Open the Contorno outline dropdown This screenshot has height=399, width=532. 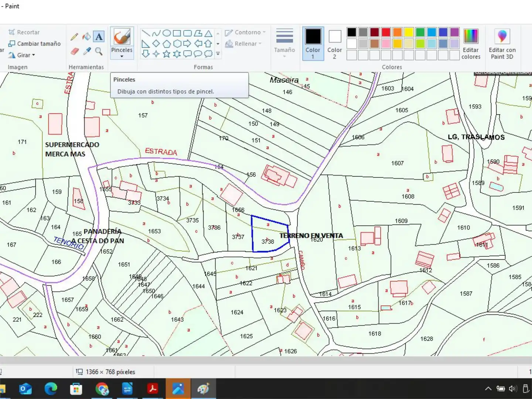[x=245, y=33]
